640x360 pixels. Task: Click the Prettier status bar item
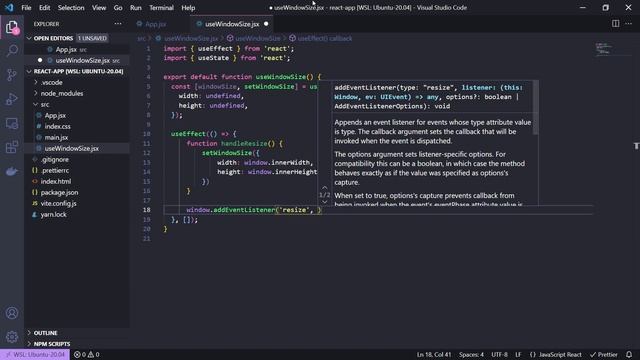(x=604, y=354)
